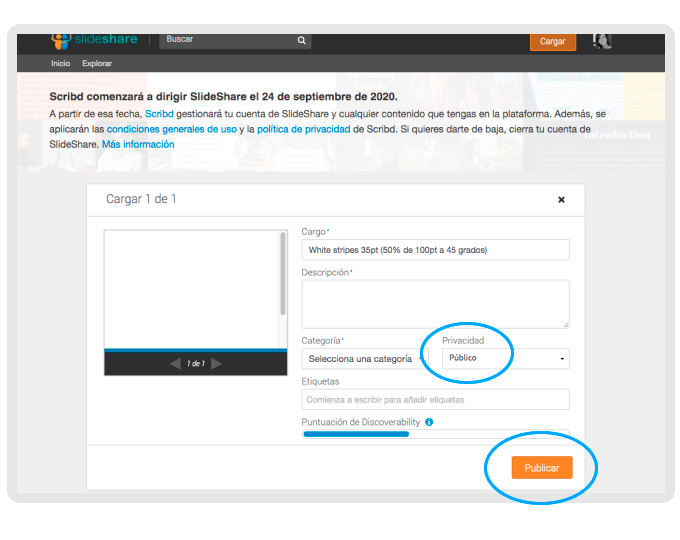Follow the Scribd link
This screenshot has height=540, width=680.
pos(159,114)
